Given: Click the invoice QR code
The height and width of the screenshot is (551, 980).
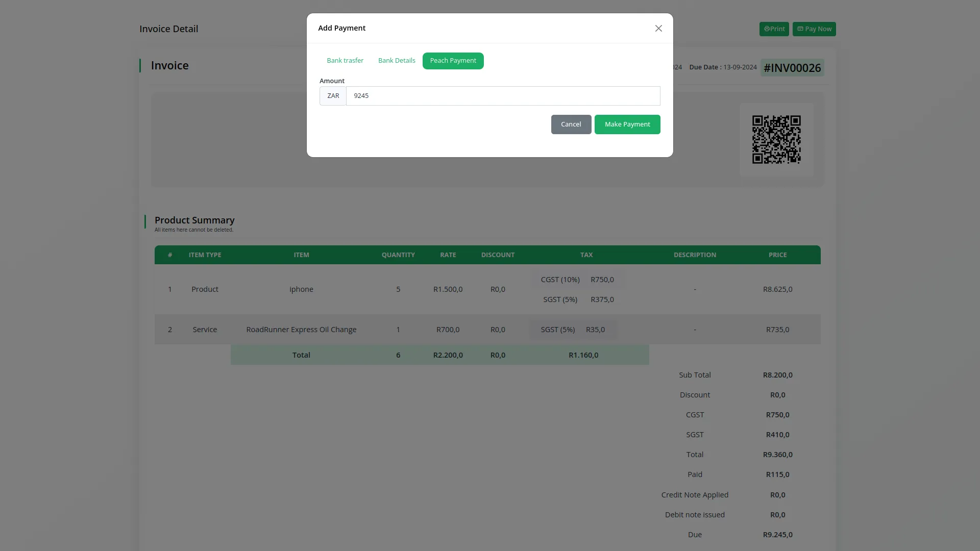Looking at the screenshot, I should click(x=776, y=138).
